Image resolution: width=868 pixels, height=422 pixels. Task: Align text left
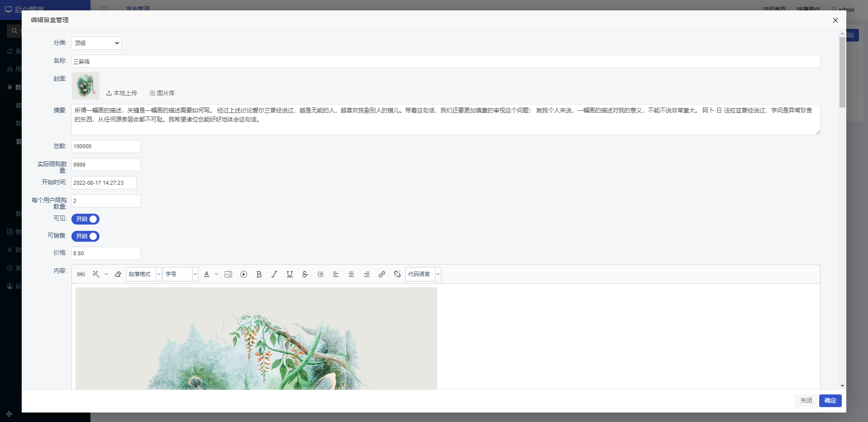[x=336, y=274]
